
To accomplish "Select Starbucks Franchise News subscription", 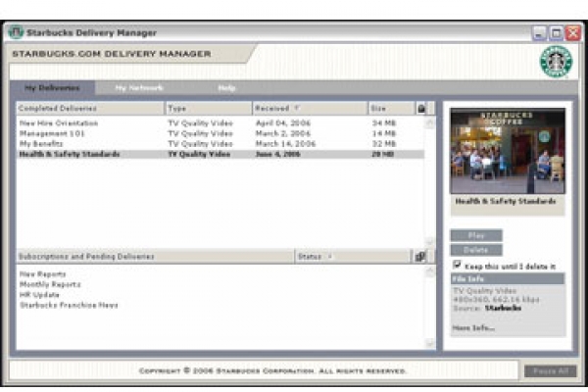I will click(x=69, y=305).
